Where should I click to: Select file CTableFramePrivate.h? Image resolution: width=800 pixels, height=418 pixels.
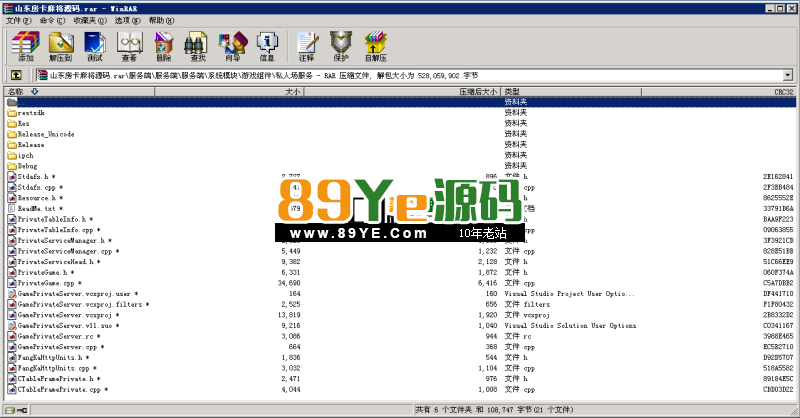click(x=56, y=379)
